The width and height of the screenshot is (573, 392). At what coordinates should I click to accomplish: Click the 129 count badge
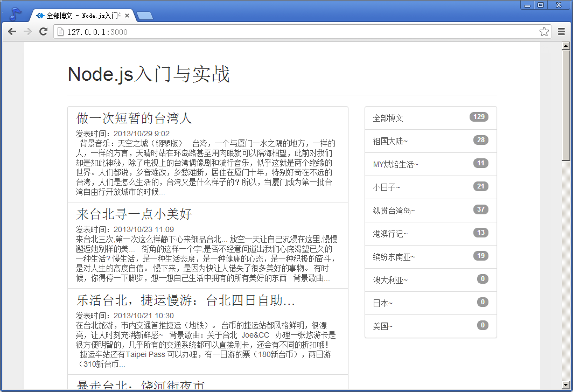(x=479, y=117)
